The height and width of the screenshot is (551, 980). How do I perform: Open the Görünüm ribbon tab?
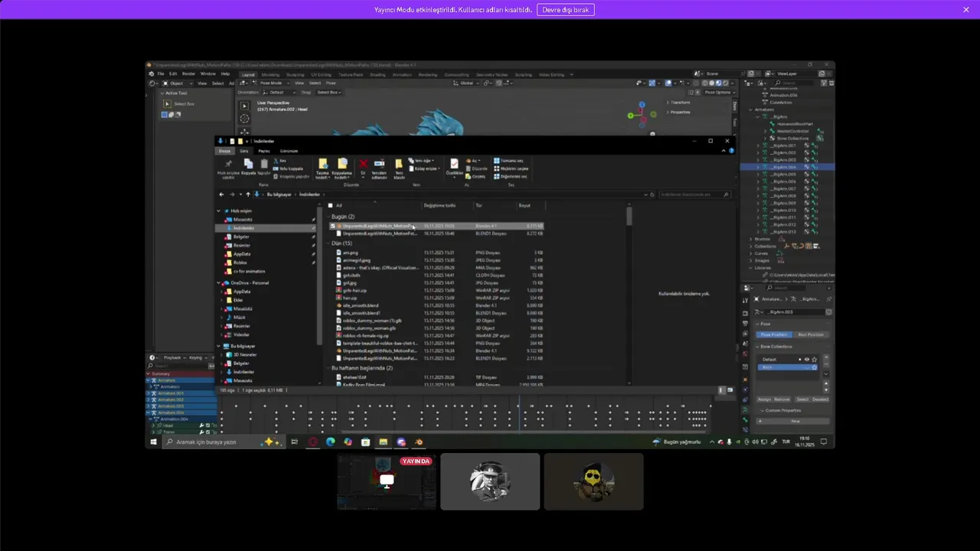click(x=289, y=151)
